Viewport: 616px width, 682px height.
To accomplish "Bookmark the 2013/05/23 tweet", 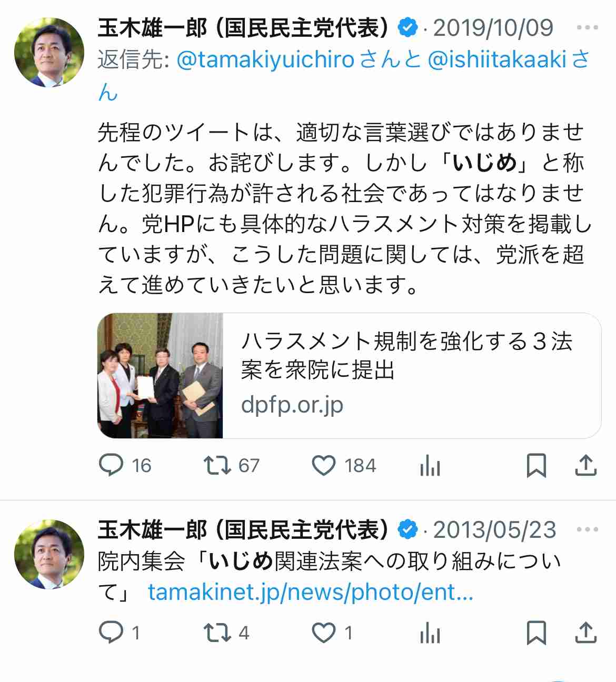I will 536,633.
